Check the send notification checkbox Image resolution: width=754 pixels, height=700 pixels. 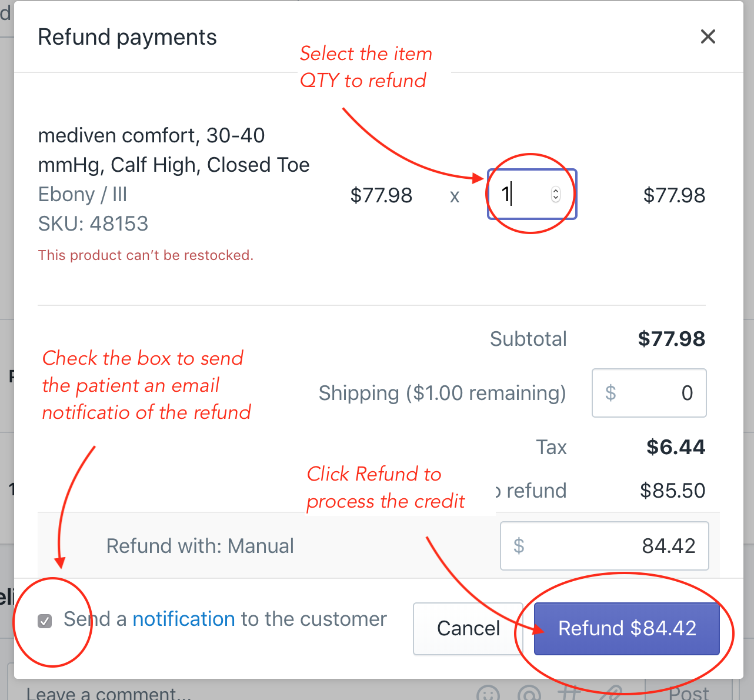point(45,621)
